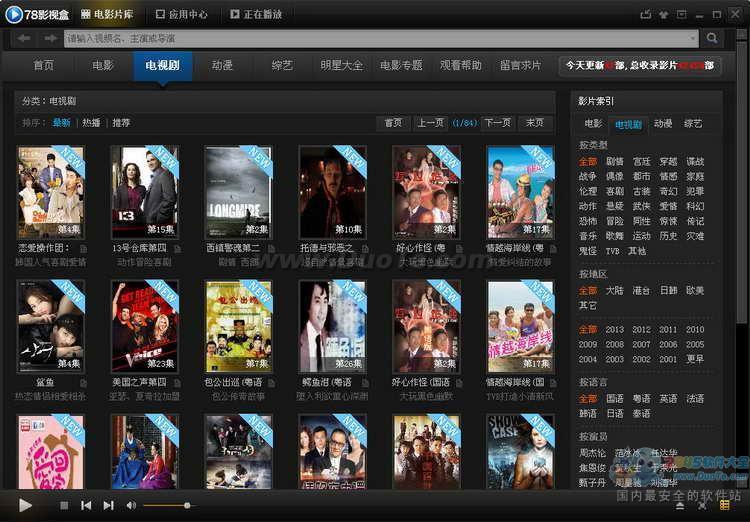Open the 13号仓库 poster thumbnail
The height and width of the screenshot is (522, 750).
click(x=144, y=192)
